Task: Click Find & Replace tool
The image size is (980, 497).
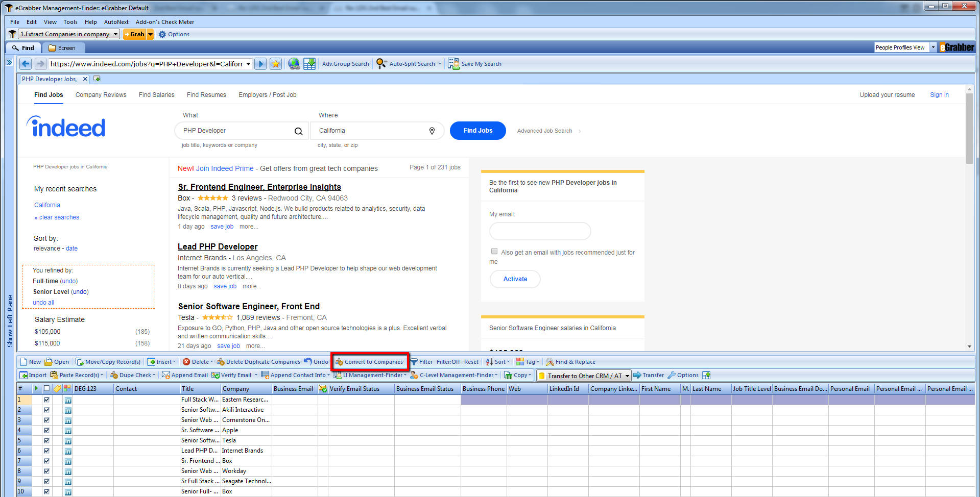Action: pyautogui.click(x=571, y=362)
